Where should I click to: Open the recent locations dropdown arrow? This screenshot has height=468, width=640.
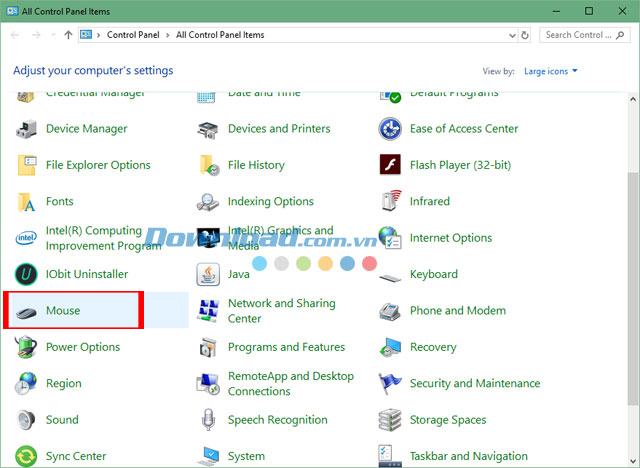point(53,35)
